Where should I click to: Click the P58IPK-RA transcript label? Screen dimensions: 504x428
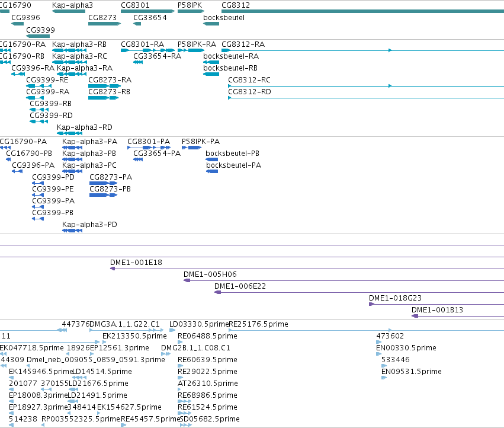197,44
